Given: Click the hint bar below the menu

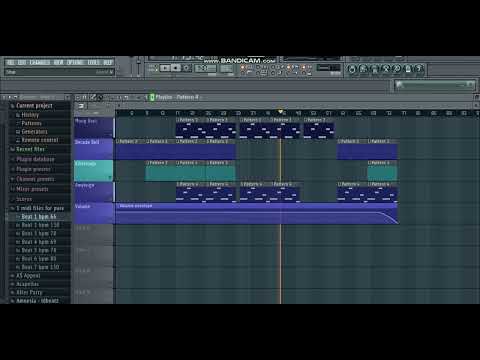Looking at the screenshot, I should tap(59, 72).
